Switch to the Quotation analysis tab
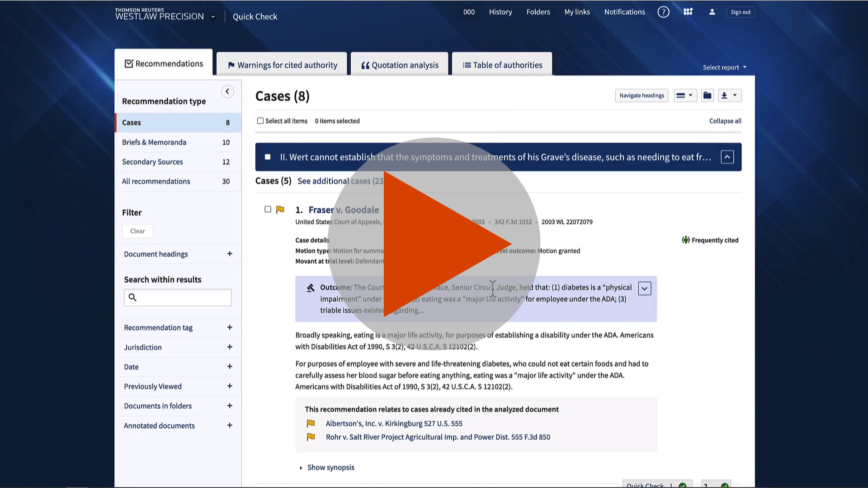Image resolution: width=868 pixels, height=488 pixels. coord(399,65)
